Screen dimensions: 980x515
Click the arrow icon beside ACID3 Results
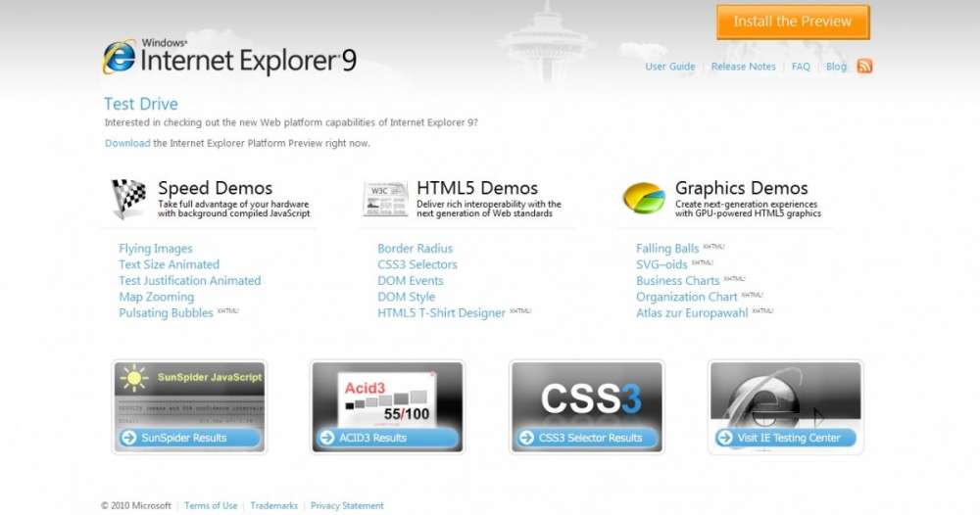coord(327,438)
